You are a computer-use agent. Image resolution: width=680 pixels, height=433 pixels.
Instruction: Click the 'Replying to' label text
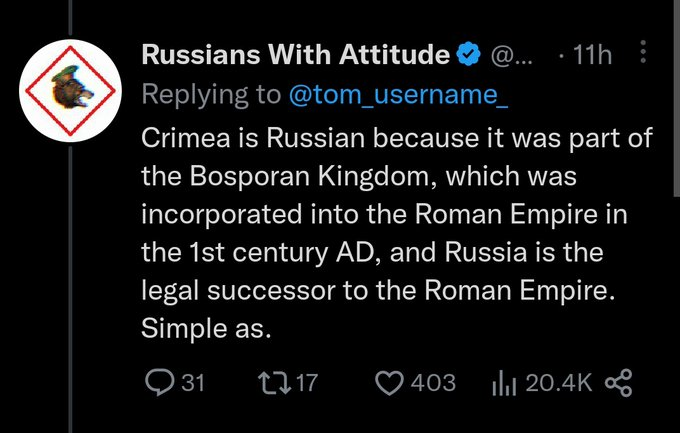208,95
